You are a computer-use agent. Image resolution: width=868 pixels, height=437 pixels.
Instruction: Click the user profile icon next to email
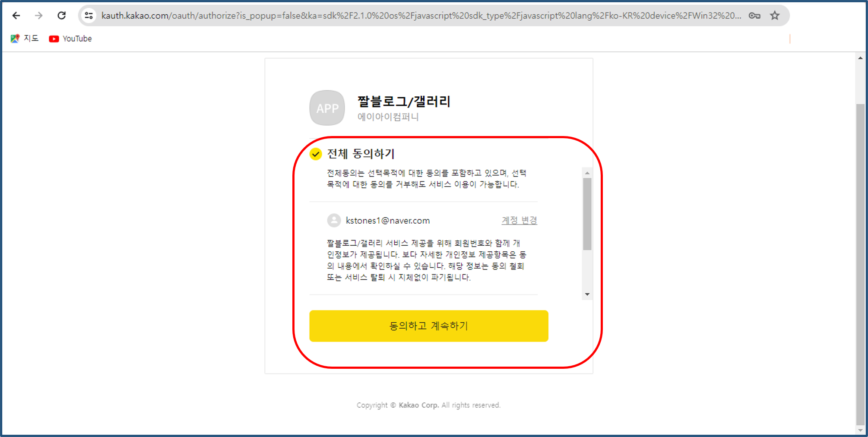pyautogui.click(x=333, y=220)
